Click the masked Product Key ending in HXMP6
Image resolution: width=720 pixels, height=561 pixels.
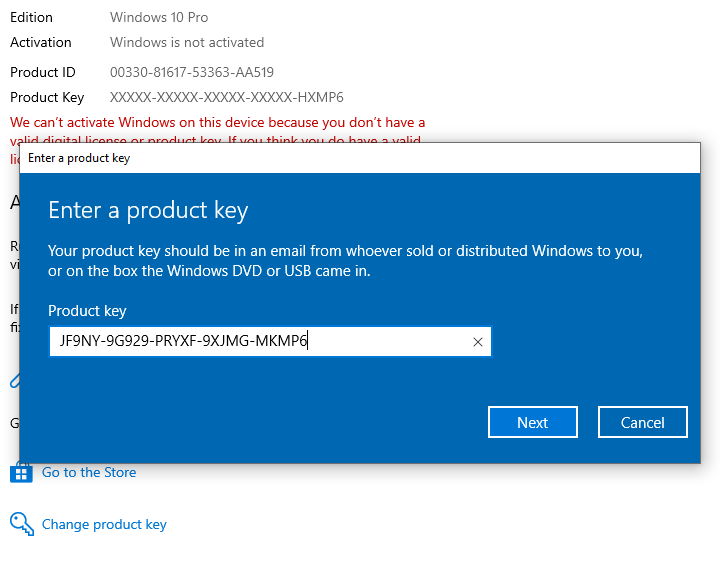pyautogui.click(x=227, y=97)
